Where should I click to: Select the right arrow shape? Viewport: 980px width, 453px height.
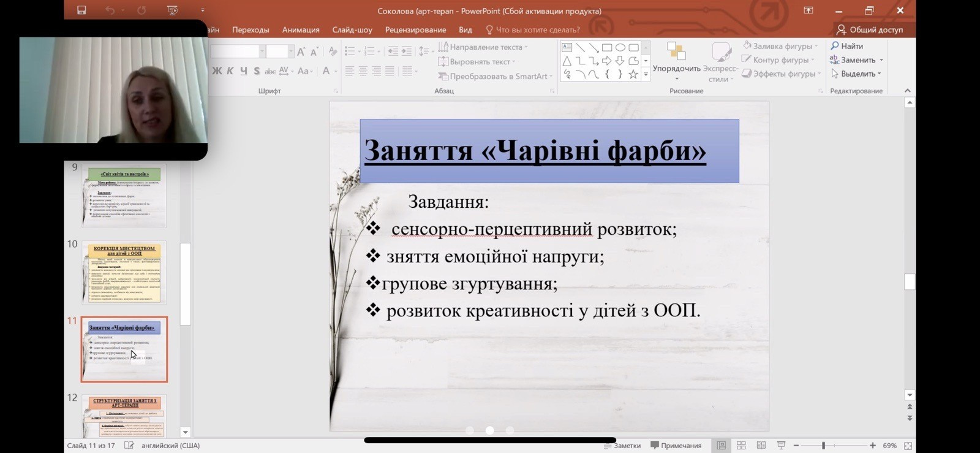[x=606, y=61]
